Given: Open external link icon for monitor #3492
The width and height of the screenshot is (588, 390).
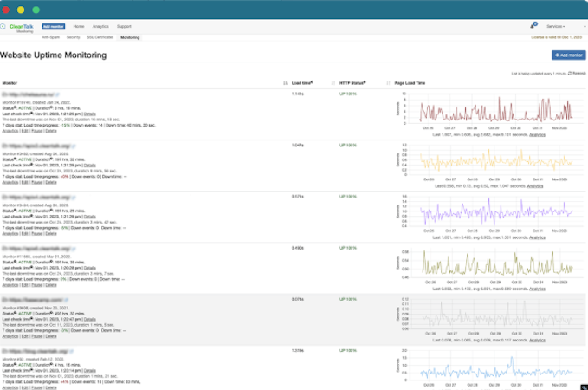Looking at the screenshot, I should click(74, 146).
